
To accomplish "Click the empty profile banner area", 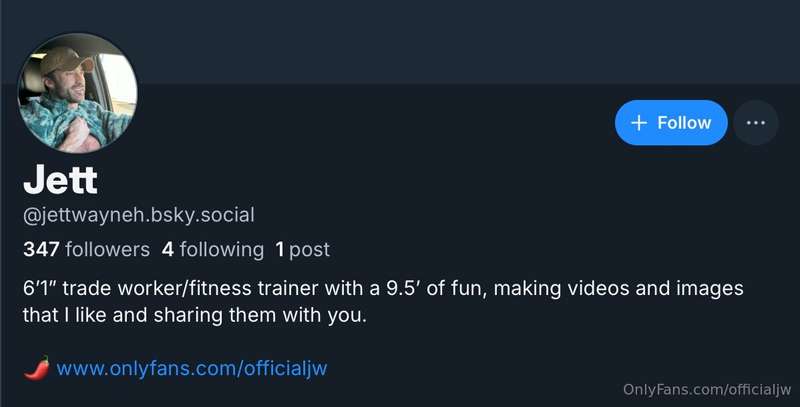I will pyautogui.click(x=459, y=41).
